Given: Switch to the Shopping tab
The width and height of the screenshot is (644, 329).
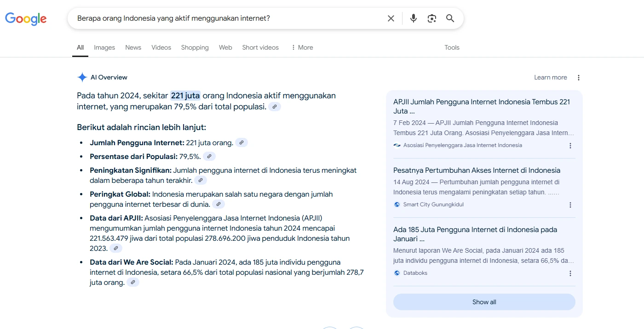Looking at the screenshot, I should [x=195, y=47].
